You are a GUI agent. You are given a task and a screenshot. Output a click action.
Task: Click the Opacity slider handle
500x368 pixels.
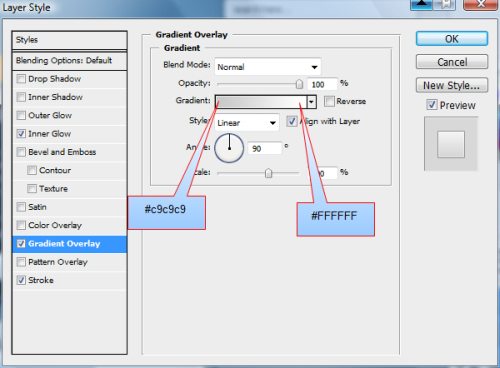point(299,84)
